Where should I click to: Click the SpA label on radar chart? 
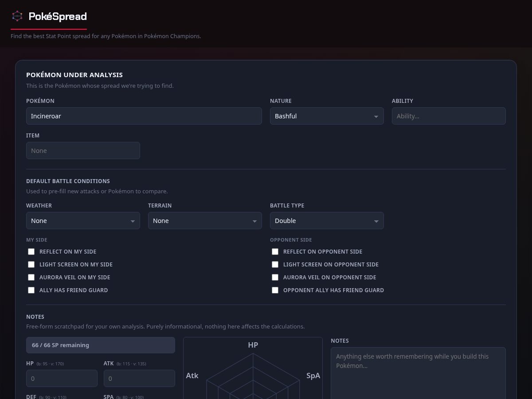[313, 376]
